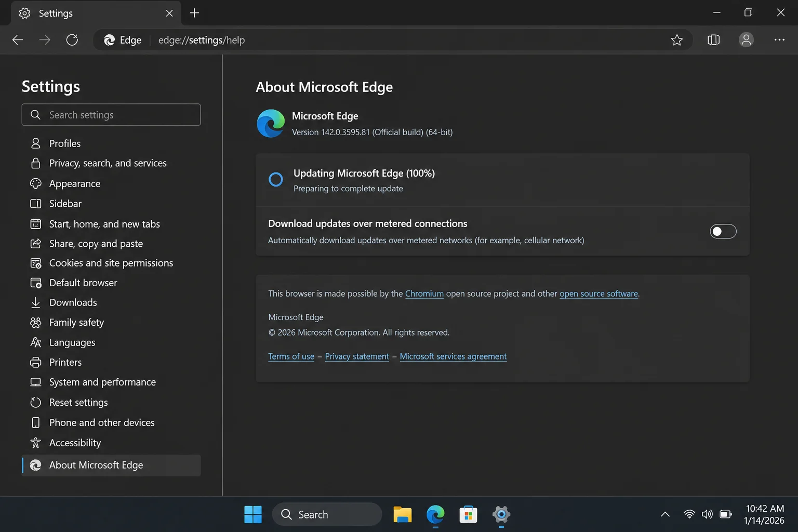798x532 pixels.
Task: Add this page to favorites star
Action: click(676, 40)
